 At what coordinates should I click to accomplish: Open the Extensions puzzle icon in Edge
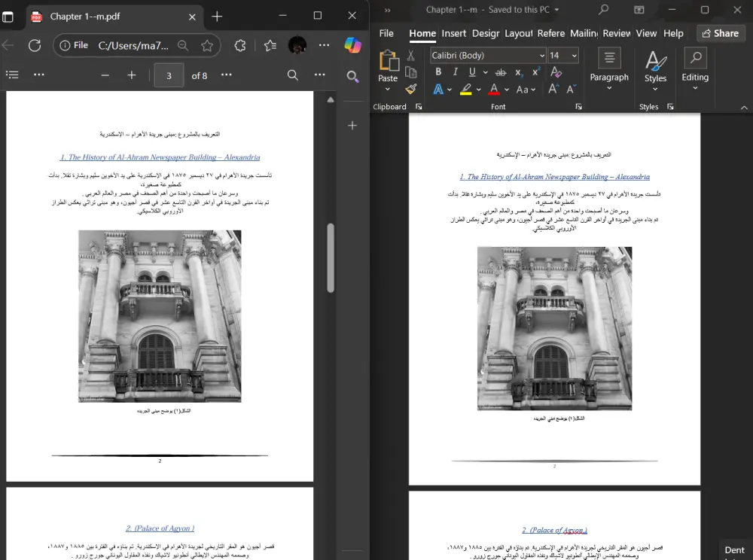point(240,45)
